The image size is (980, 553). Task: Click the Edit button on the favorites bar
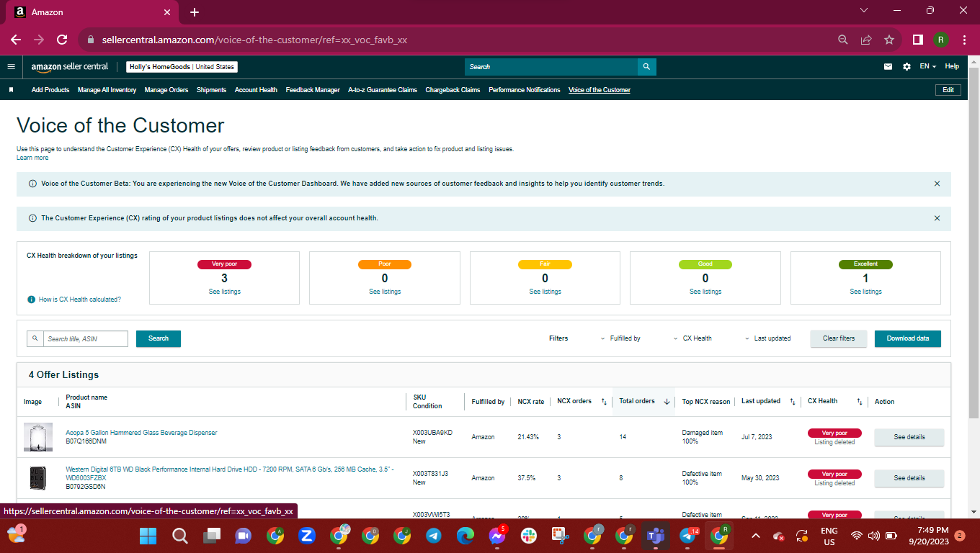(x=948, y=90)
